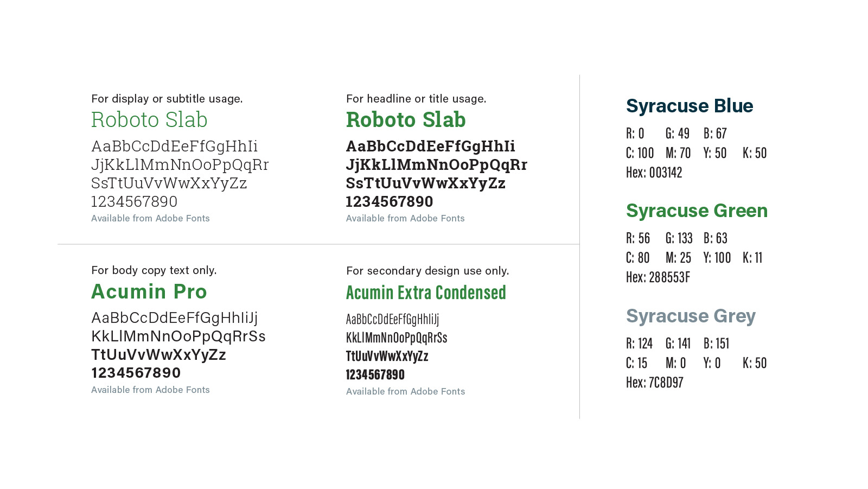
Task: Click the Syracuse Blue color title
Action: (x=690, y=106)
